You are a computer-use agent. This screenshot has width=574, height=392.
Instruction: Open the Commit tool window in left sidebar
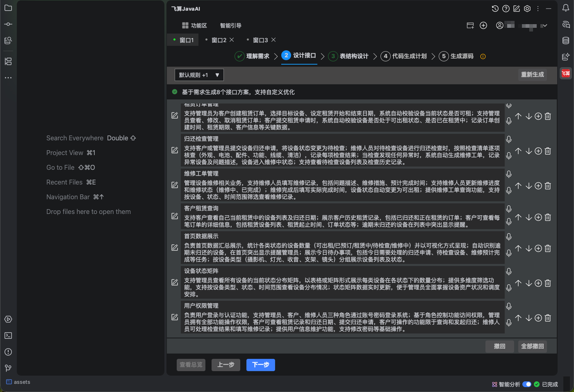[x=8, y=24]
